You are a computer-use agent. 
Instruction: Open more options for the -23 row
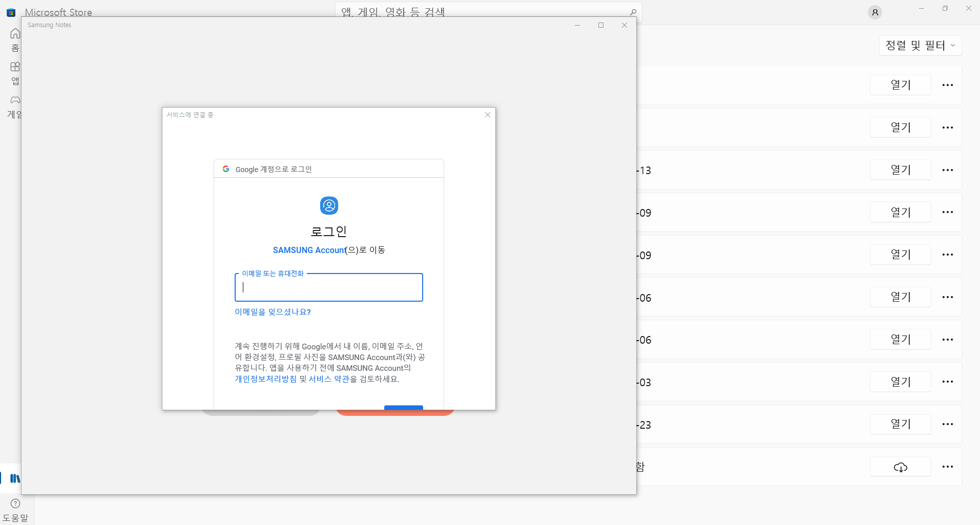(948, 424)
